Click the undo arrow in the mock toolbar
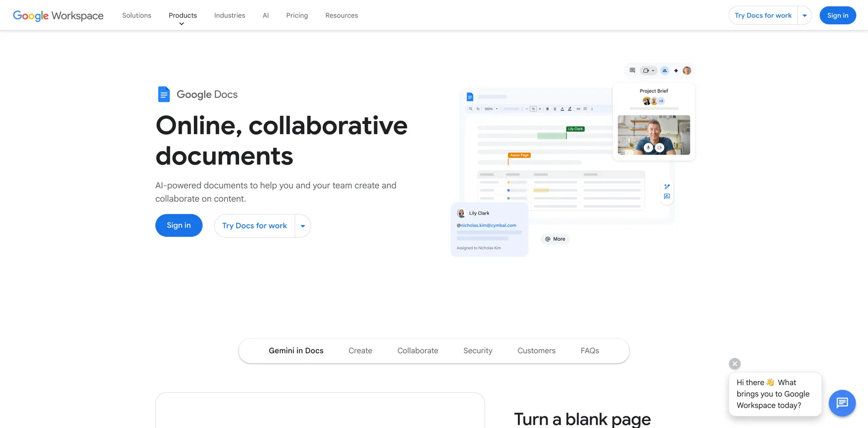Image resolution: width=868 pixels, height=428 pixels. [x=478, y=109]
